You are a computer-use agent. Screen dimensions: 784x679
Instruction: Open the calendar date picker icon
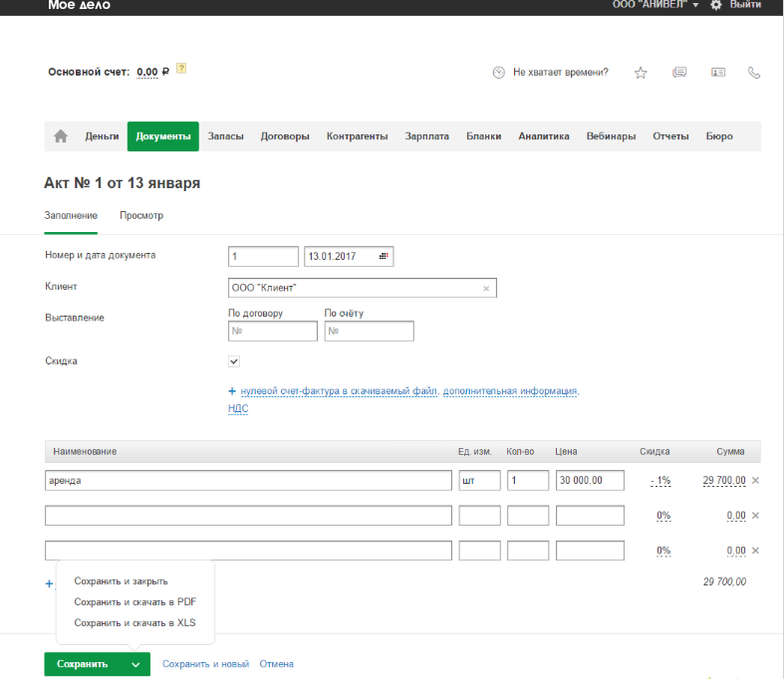[385, 257]
